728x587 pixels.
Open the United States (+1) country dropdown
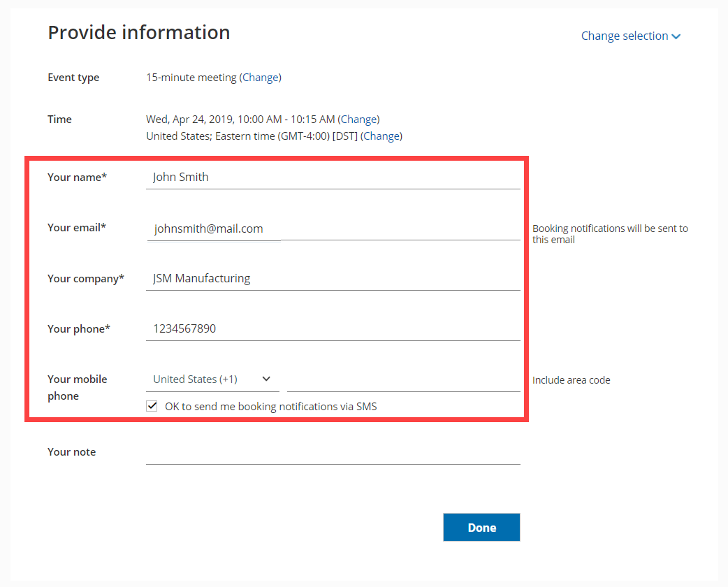[210, 379]
